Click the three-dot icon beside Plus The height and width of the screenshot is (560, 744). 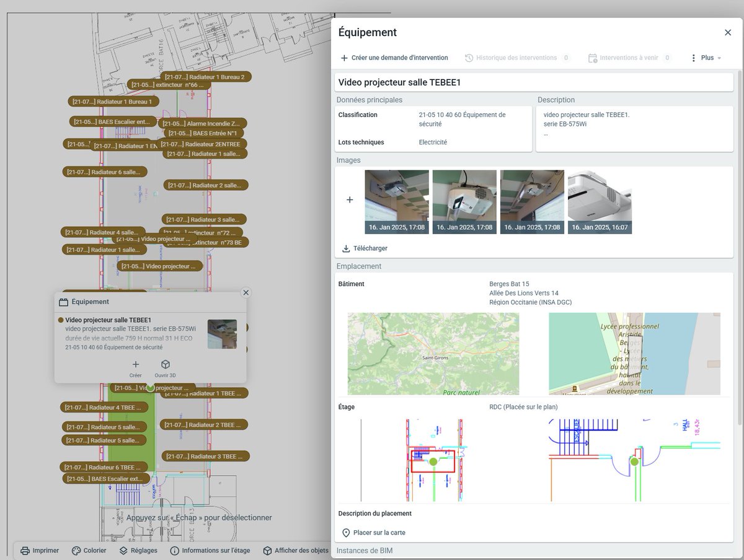click(694, 58)
